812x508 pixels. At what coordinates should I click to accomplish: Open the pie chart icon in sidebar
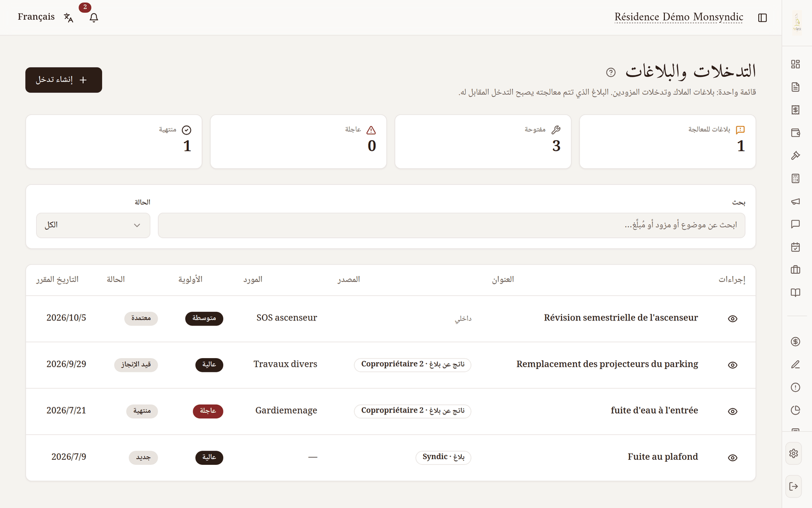pyautogui.click(x=795, y=410)
